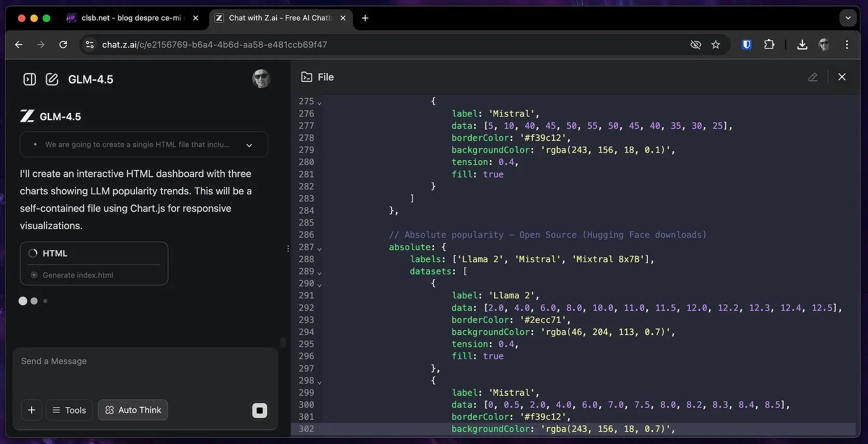Viewport: 868px width, 444px height.
Task: Open a new browser tab
Action: click(365, 18)
